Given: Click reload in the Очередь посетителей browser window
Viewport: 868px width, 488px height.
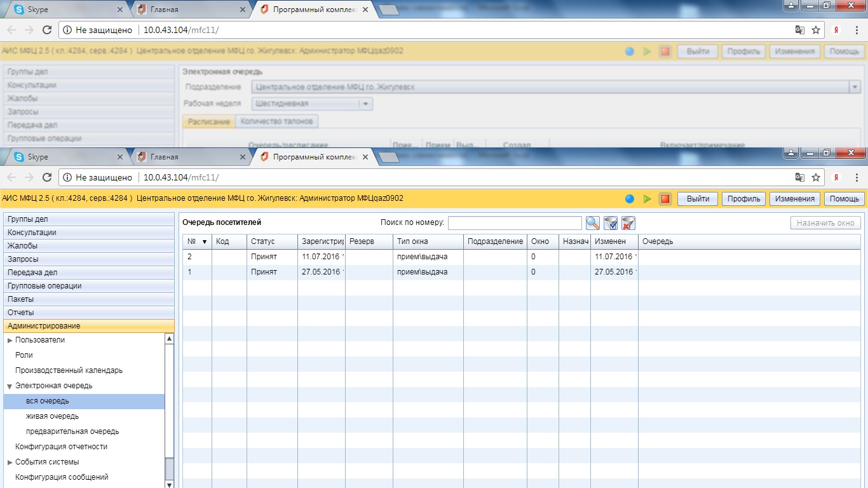Looking at the screenshot, I should coord(46,177).
